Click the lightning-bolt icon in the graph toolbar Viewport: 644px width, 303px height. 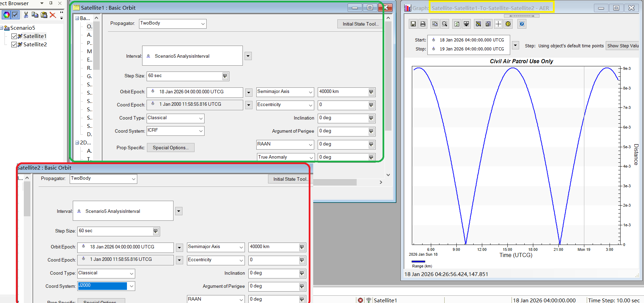(478, 24)
